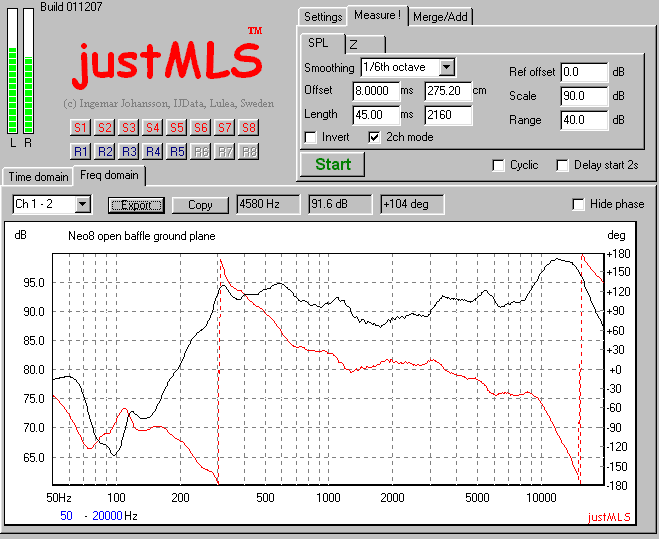The height and width of the screenshot is (539, 659).
Task: Toggle the Invert checkbox
Action: [x=311, y=137]
